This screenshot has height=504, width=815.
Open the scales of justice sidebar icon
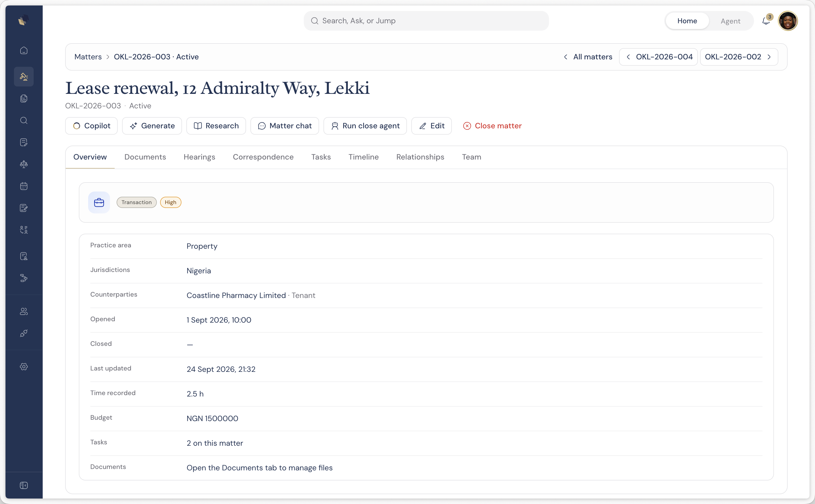tap(24, 164)
